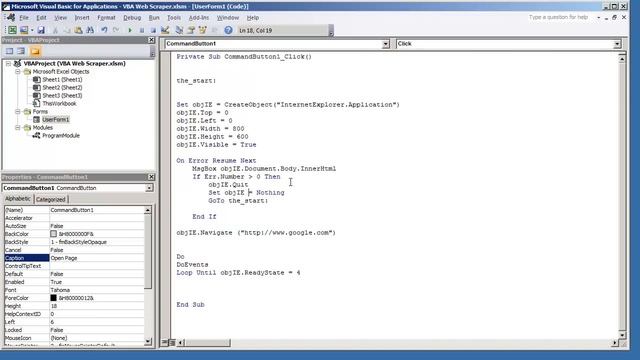The width and height of the screenshot is (640, 360).
Task: Open the Click procedure dropdown
Action: coord(617,44)
